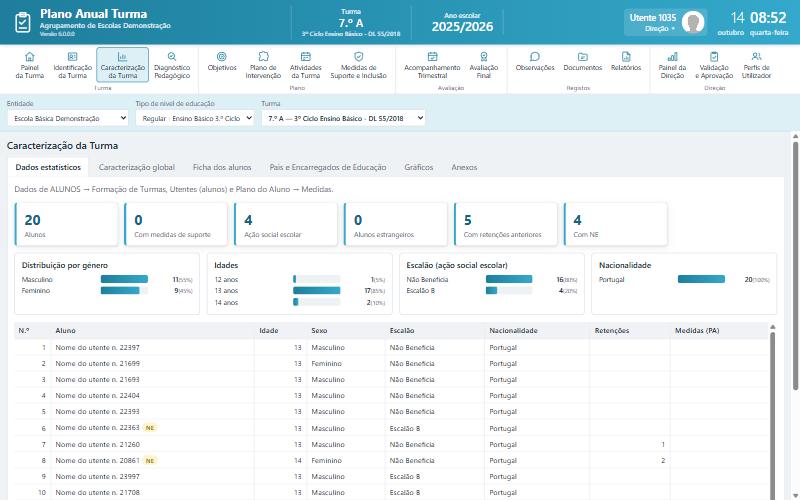800x500 pixels.
Task: Select row Nome do utente n. 22397
Action: (x=391, y=347)
